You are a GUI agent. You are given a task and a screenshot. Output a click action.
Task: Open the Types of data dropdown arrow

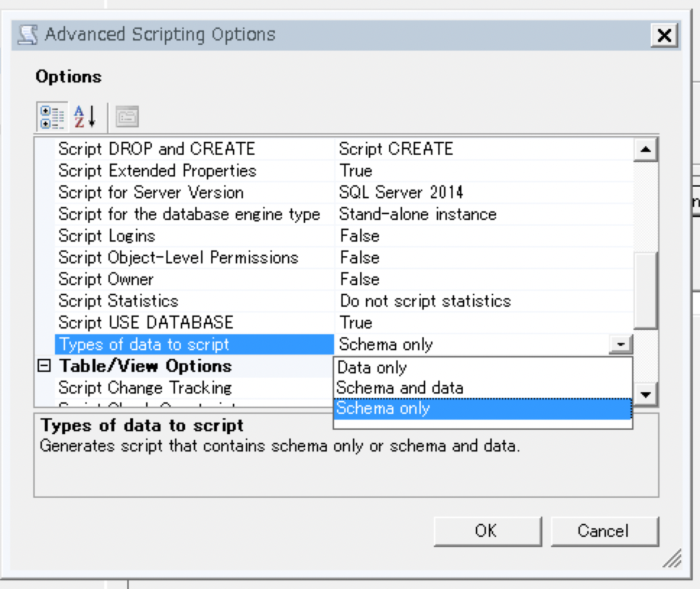pyautogui.click(x=620, y=345)
